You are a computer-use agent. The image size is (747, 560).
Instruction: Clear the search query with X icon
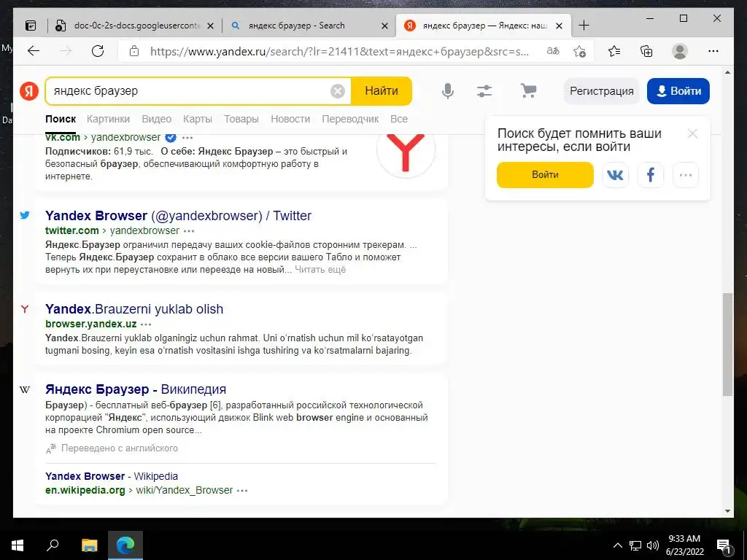click(337, 91)
